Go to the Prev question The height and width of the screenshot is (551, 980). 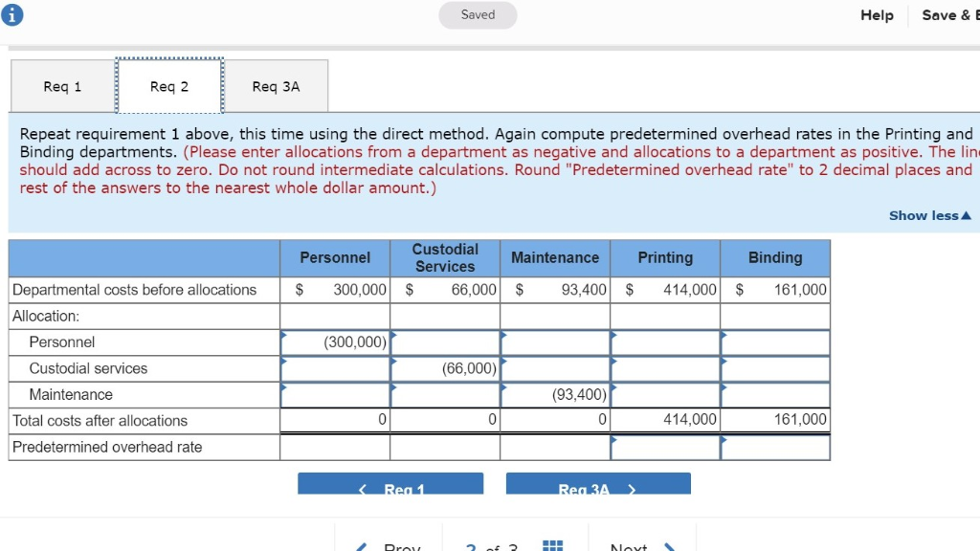click(x=389, y=546)
